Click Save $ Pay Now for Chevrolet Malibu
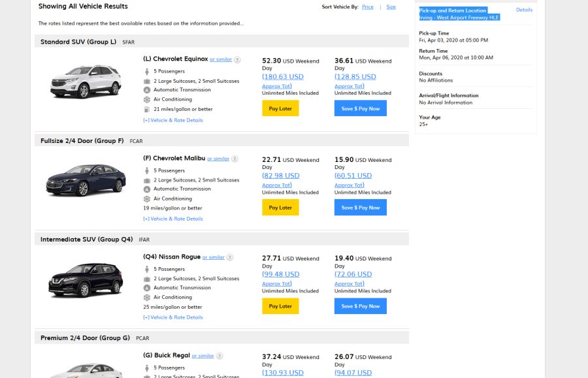Image resolution: width=588 pixels, height=378 pixels. pyautogui.click(x=360, y=208)
